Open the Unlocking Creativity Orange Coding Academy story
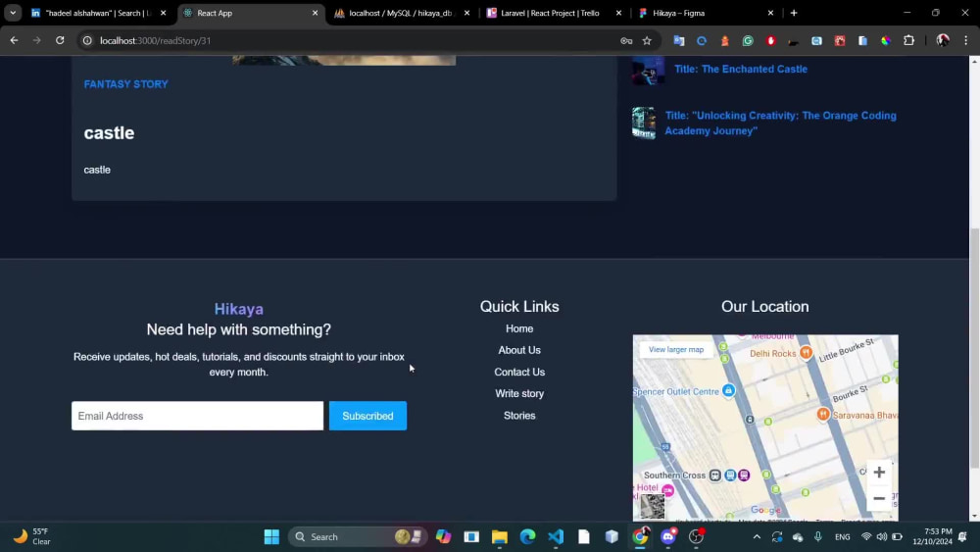 point(781,124)
